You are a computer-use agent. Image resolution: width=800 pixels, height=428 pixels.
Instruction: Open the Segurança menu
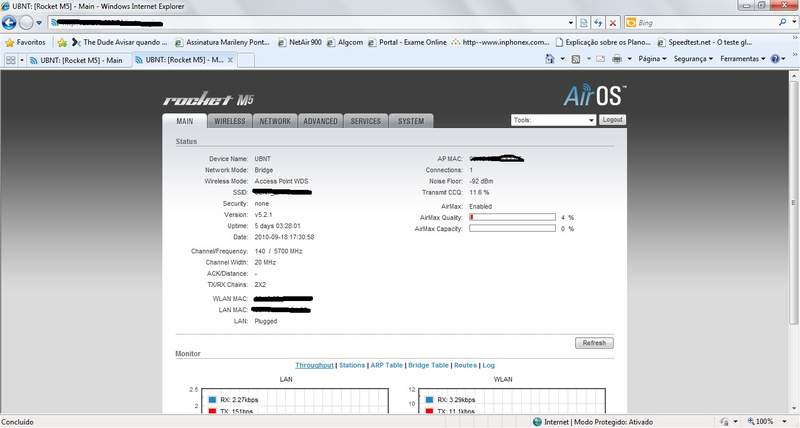pos(693,59)
